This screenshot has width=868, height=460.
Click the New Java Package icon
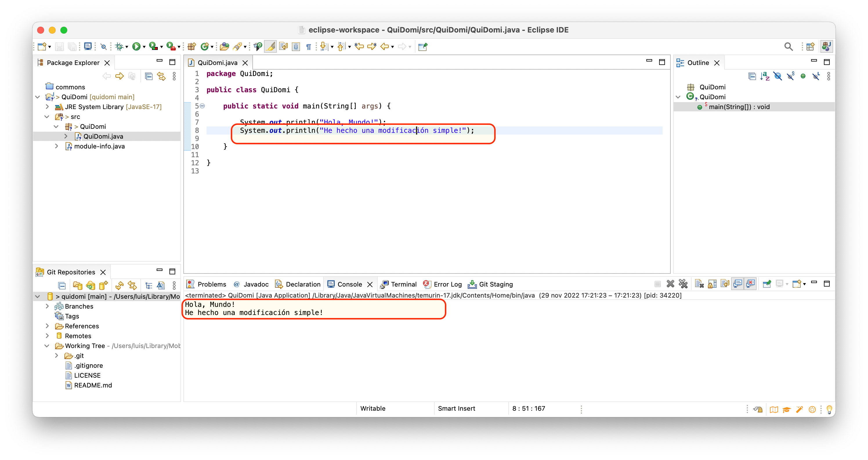pyautogui.click(x=192, y=46)
